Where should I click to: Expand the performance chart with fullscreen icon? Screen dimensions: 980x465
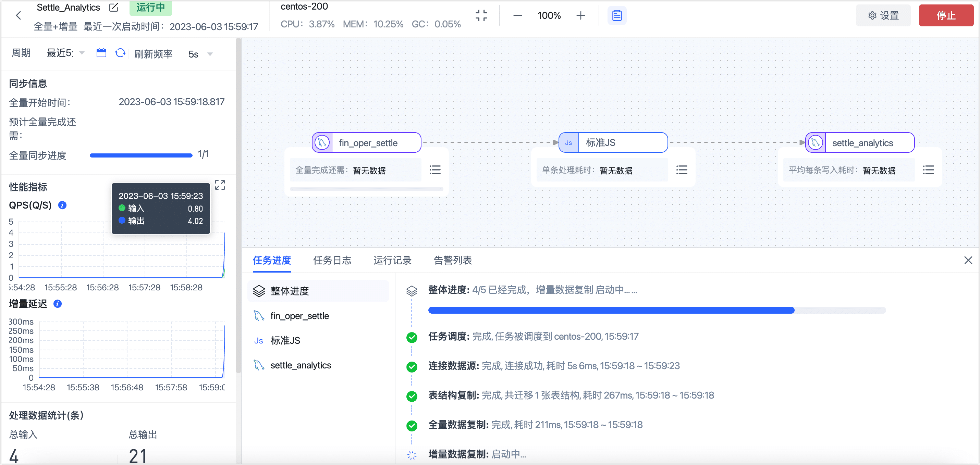(x=220, y=185)
